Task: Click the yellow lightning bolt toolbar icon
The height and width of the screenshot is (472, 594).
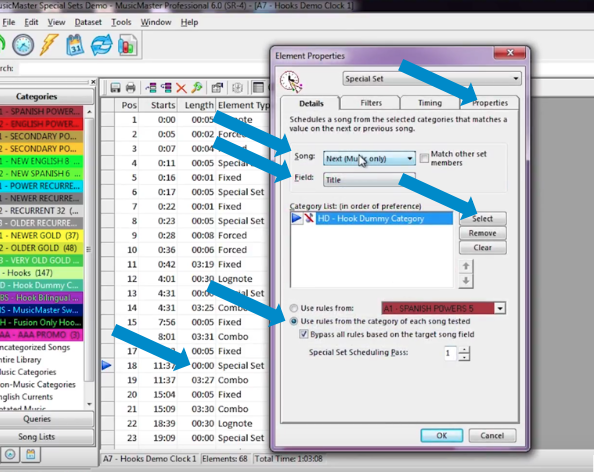Action: tap(49, 45)
